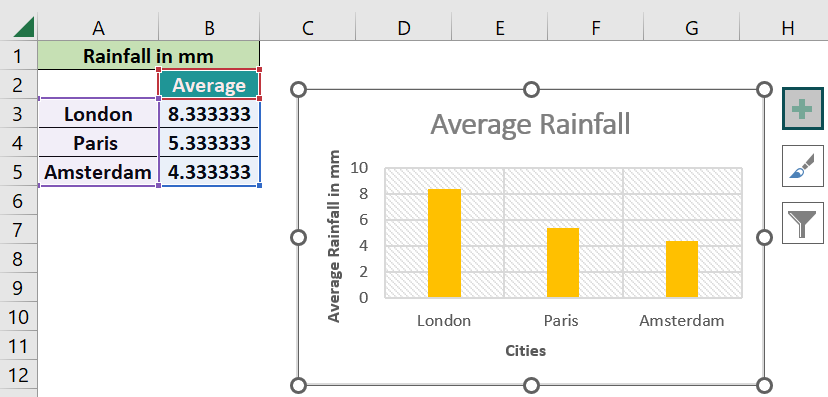
Task: Click the value axis label 10
Action: coord(359,168)
